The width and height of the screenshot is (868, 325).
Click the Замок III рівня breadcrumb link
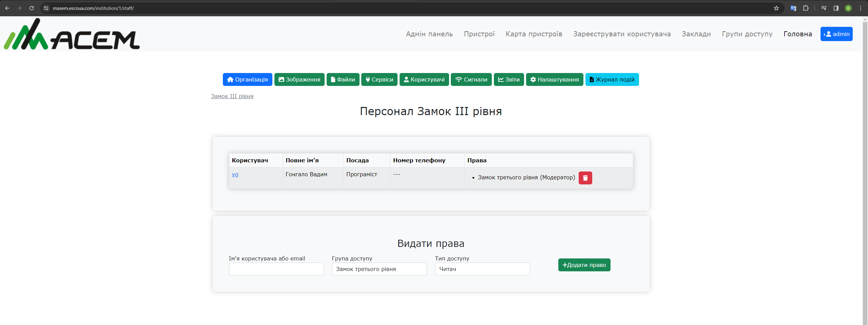232,96
